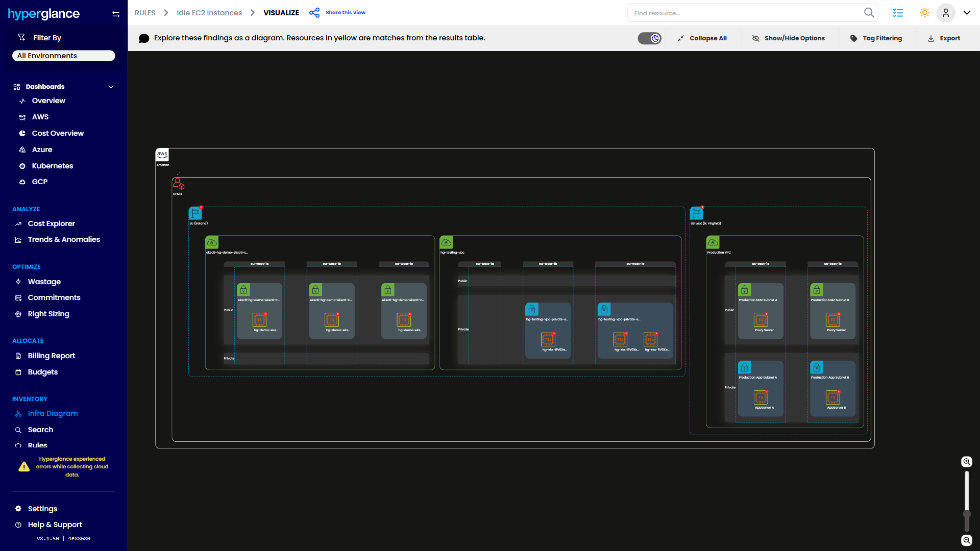The height and width of the screenshot is (551, 980).
Task: Click the search magnifier in Find resource
Action: [869, 13]
